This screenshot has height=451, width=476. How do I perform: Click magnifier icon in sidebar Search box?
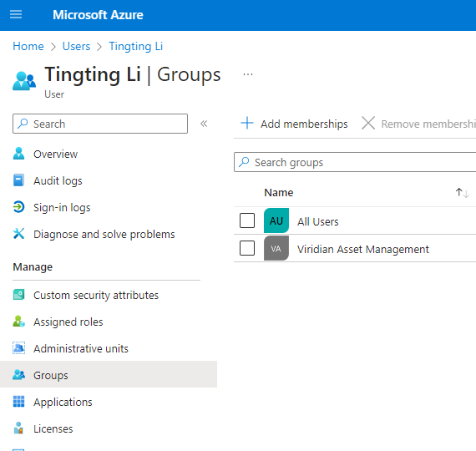coord(23,124)
